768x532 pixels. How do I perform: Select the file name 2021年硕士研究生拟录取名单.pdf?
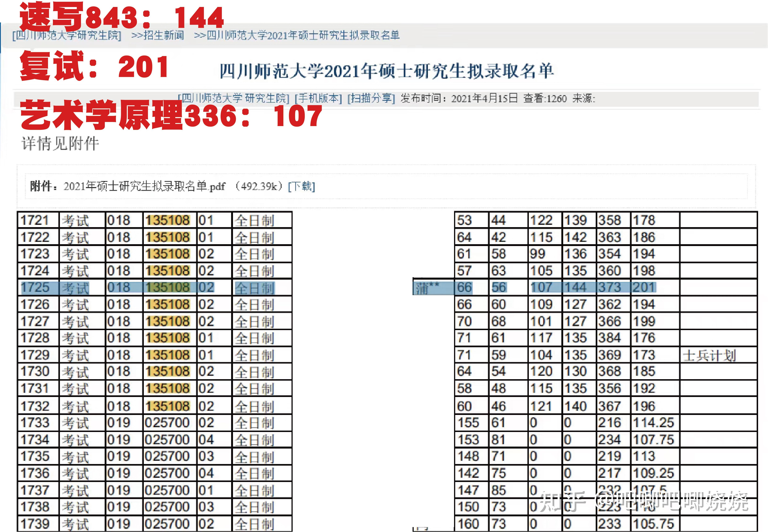click(144, 186)
